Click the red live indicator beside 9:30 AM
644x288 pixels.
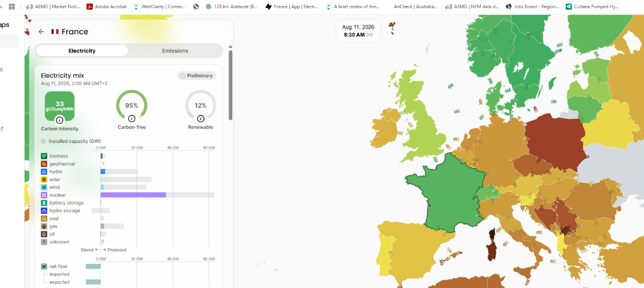tap(369, 35)
